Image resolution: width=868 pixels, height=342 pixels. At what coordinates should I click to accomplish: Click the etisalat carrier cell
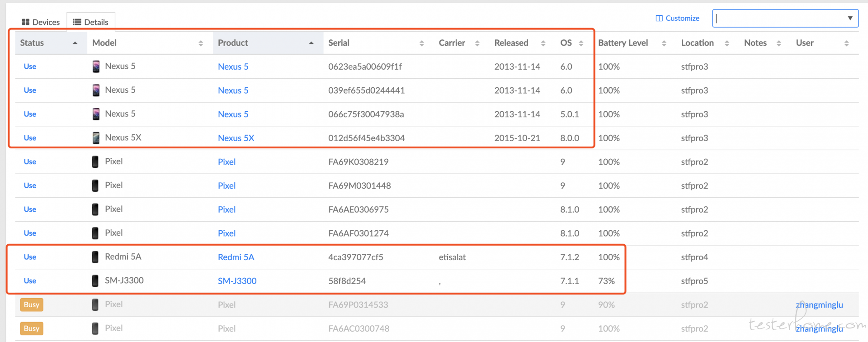[452, 257]
